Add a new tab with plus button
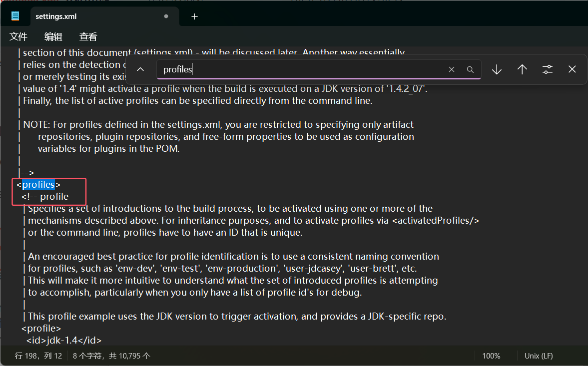The height and width of the screenshot is (366, 588). tap(194, 16)
